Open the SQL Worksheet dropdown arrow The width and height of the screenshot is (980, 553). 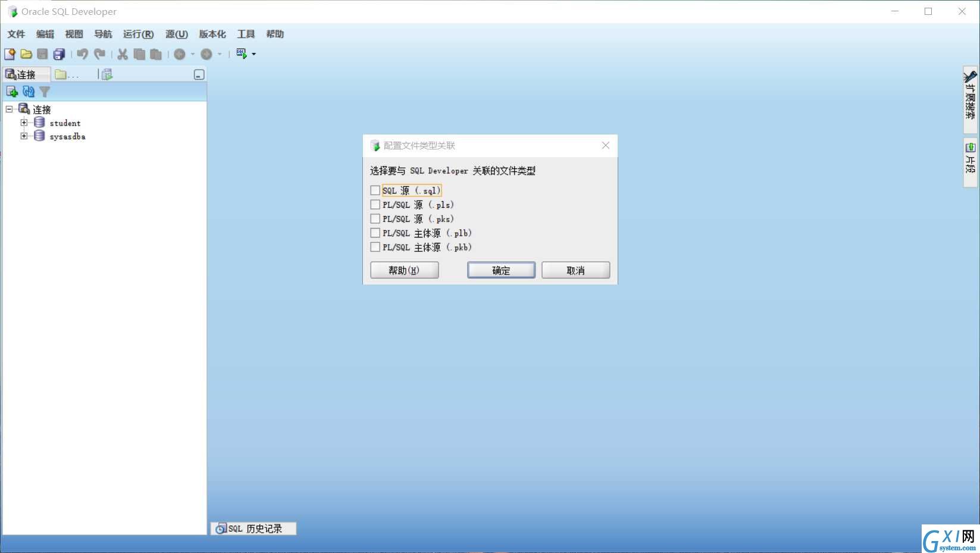[x=254, y=54]
